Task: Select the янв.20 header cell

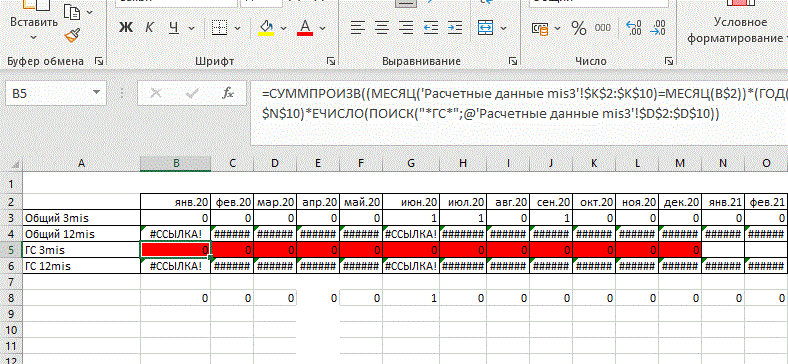Action: [175, 202]
